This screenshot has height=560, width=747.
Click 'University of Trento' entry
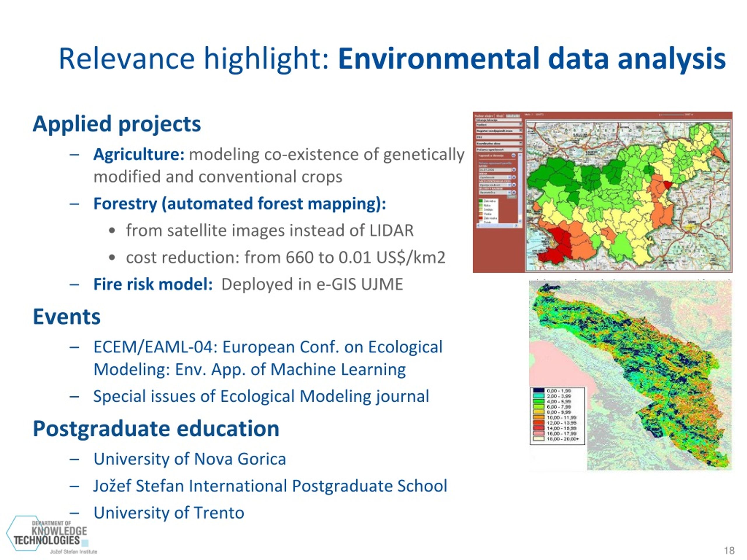(x=169, y=513)
